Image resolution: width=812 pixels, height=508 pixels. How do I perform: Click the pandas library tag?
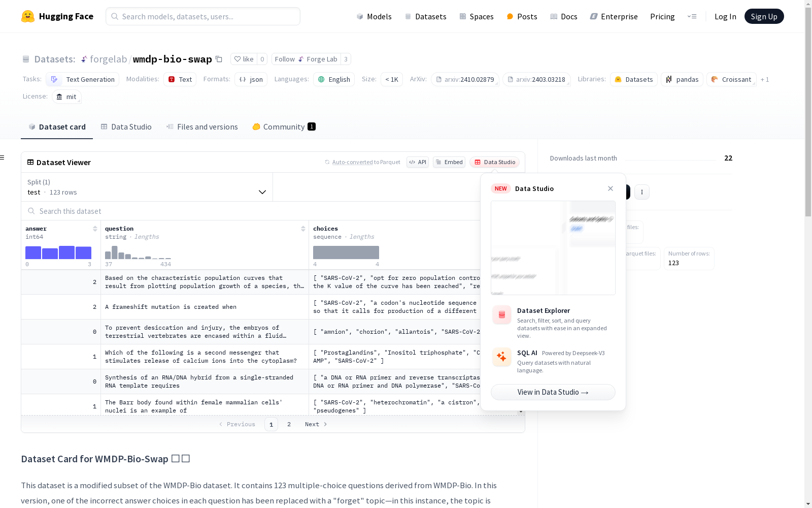pyautogui.click(x=682, y=79)
